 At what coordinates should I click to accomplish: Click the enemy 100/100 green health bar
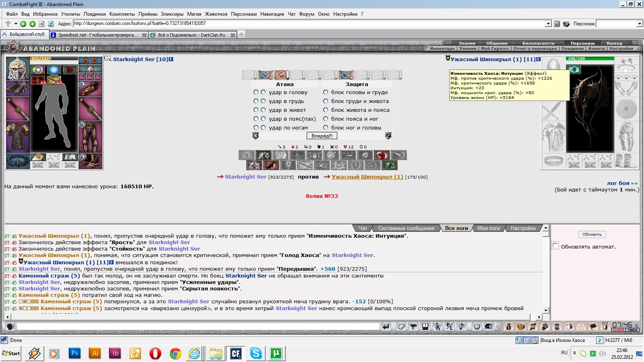point(590,59)
